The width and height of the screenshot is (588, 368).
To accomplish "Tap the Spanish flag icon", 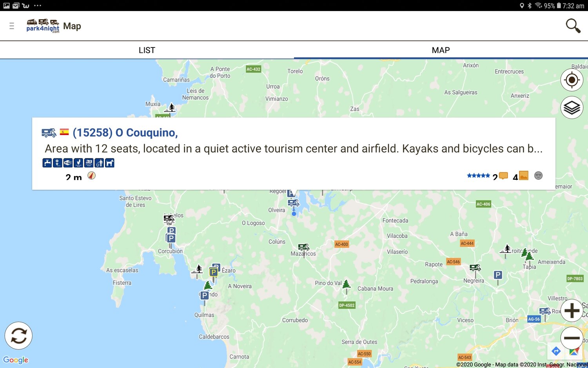I will [64, 132].
